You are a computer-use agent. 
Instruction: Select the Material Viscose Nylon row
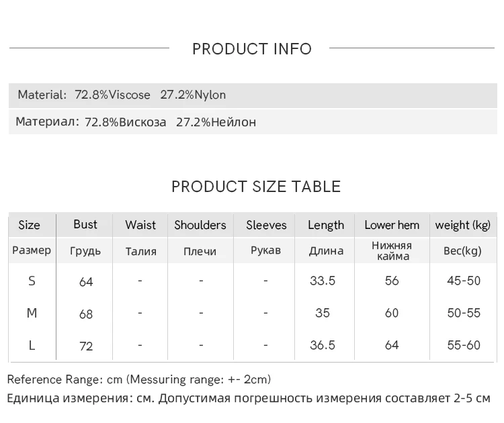pyautogui.click(x=253, y=95)
